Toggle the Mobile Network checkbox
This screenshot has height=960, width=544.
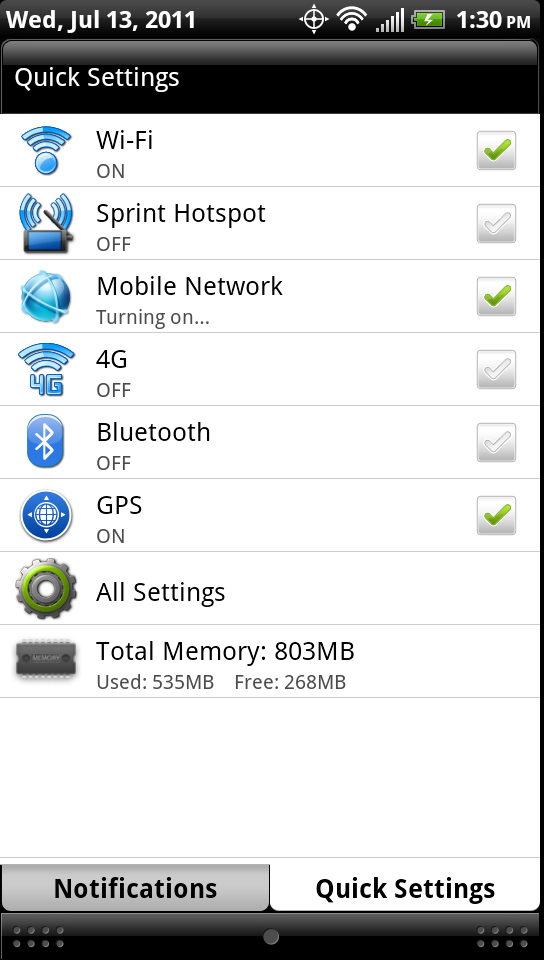point(496,296)
